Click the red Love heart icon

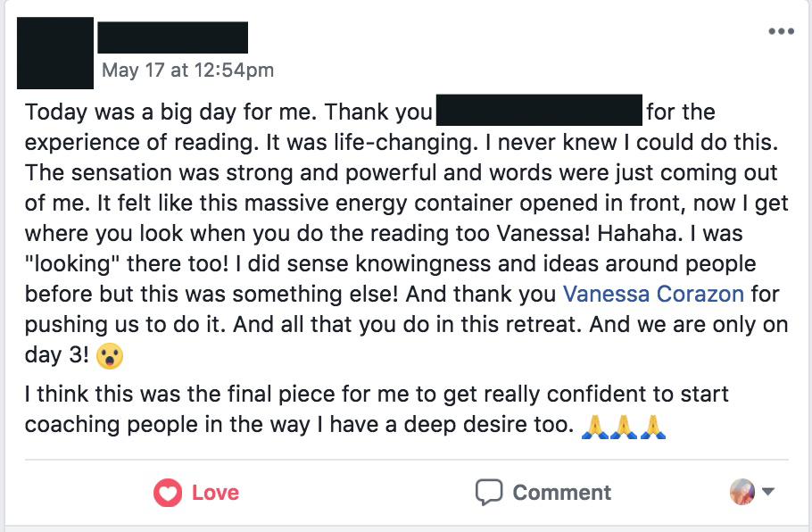(168, 493)
